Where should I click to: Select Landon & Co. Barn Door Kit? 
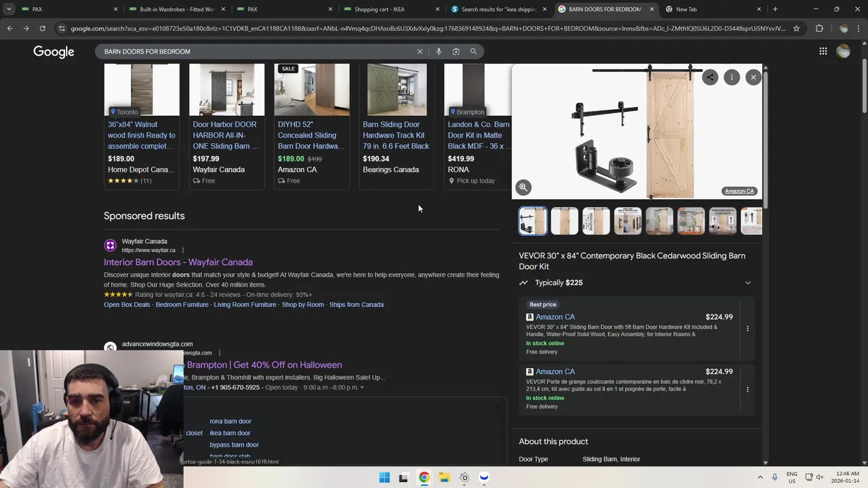coord(478,125)
